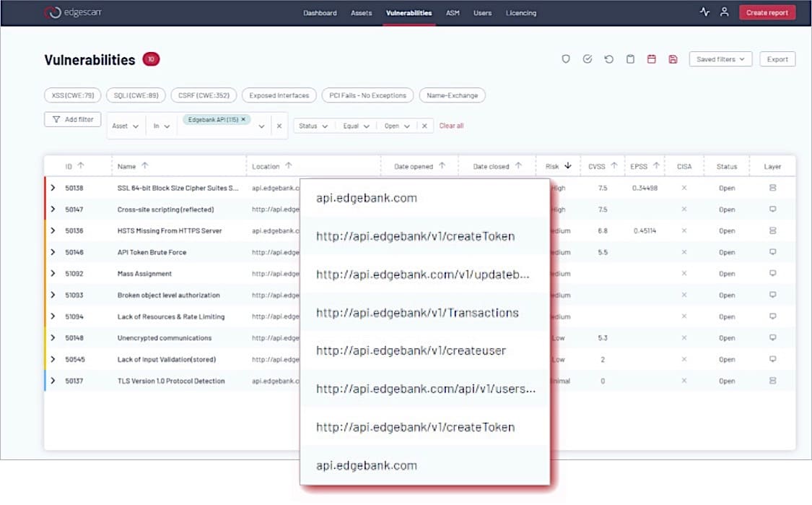Click the clipboard toolbar icon

click(630, 59)
